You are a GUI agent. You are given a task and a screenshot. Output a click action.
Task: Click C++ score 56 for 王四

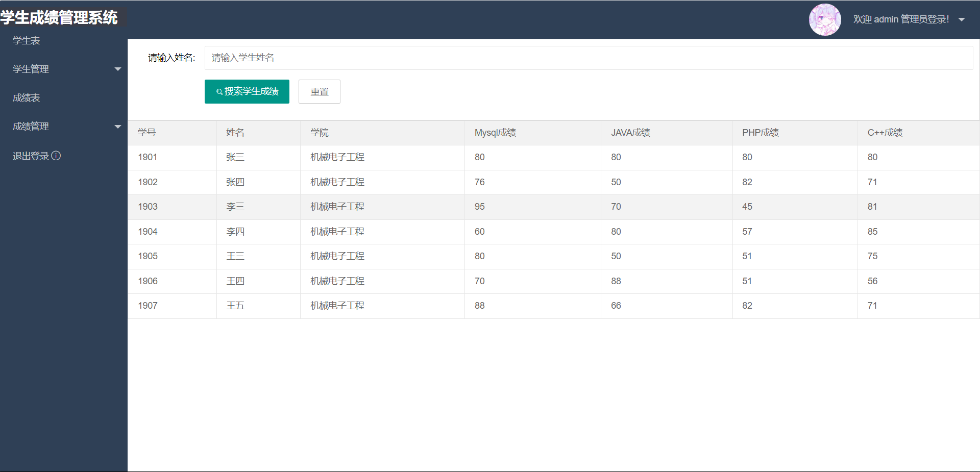pyautogui.click(x=873, y=281)
